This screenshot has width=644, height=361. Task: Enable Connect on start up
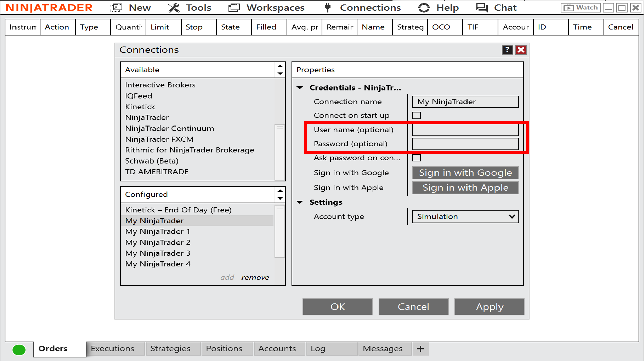click(417, 115)
